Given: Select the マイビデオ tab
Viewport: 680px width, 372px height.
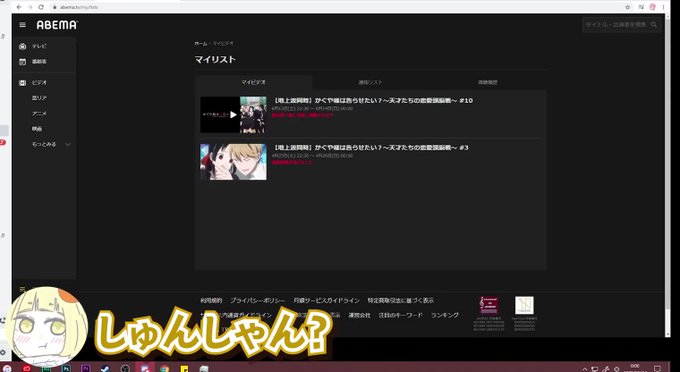Looking at the screenshot, I should click(253, 82).
